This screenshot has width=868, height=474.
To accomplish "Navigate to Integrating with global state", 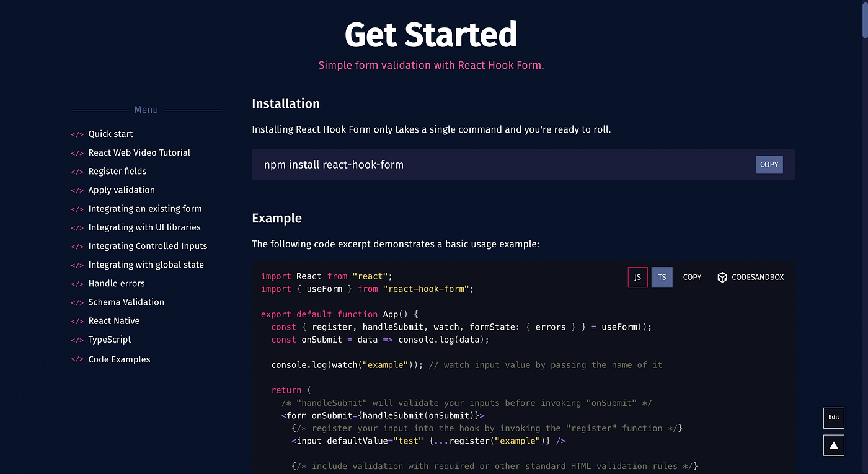I will pyautogui.click(x=146, y=265).
